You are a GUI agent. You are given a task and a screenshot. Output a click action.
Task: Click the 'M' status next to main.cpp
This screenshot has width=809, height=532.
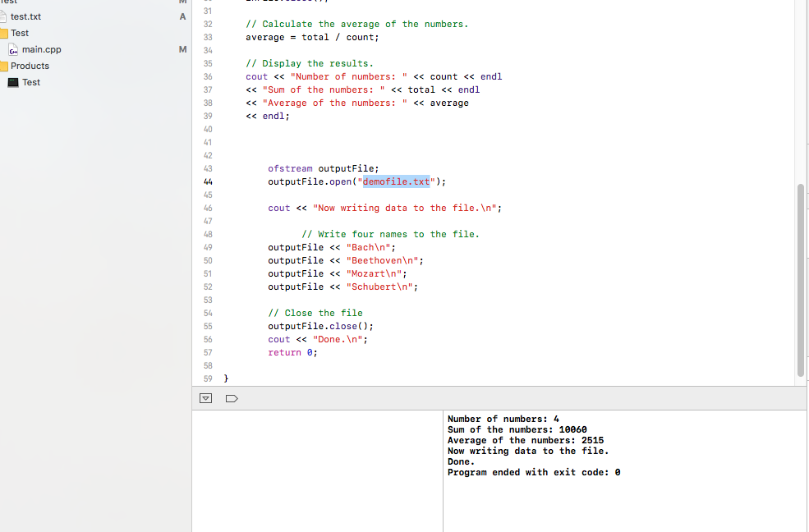pyautogui.click(x=182, y=49)
